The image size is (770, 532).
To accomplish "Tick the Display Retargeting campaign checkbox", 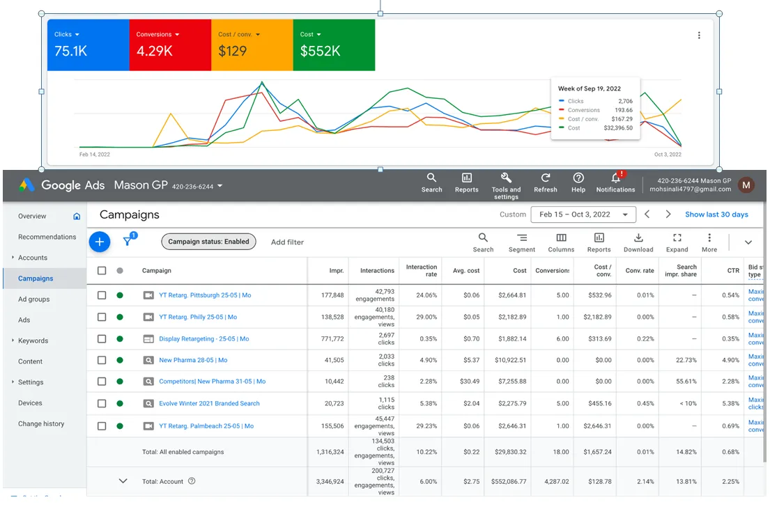I will click(x=102, y=339).
